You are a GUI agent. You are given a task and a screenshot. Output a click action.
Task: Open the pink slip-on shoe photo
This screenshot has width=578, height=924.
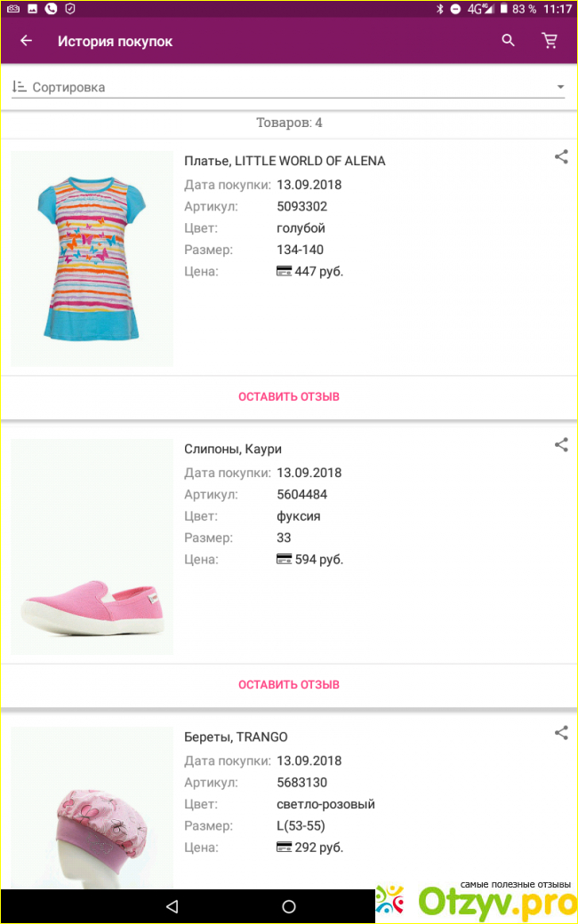[92, 546]
